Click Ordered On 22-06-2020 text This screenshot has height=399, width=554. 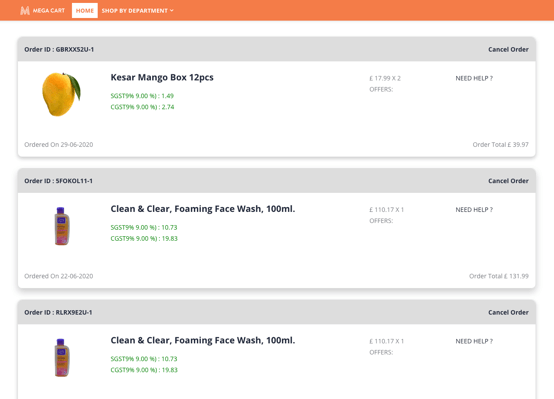[59, 276]
